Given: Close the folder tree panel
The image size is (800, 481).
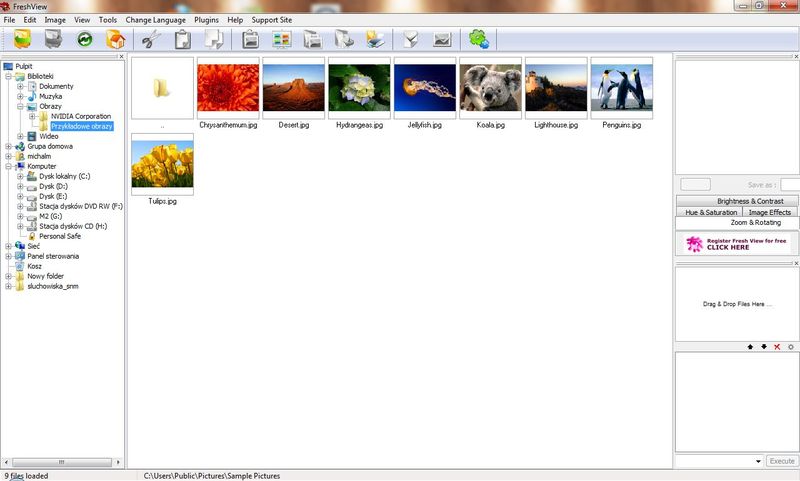Looking at the screenshot, I should click(121, 57).
